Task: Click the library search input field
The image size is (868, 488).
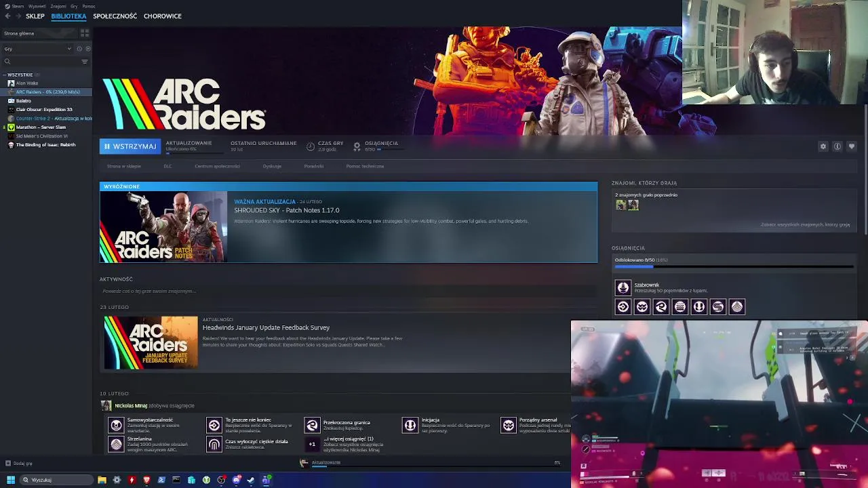Action: coord(41,62)
